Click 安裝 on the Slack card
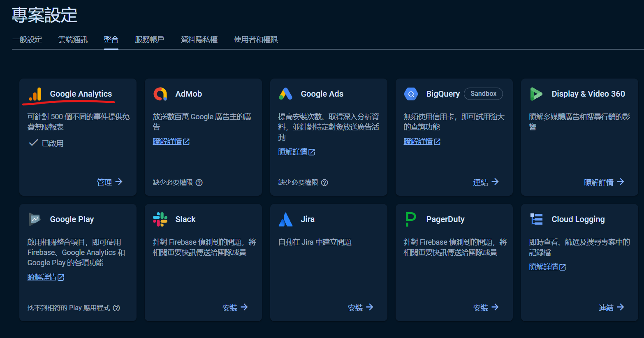 pos(230,308)
